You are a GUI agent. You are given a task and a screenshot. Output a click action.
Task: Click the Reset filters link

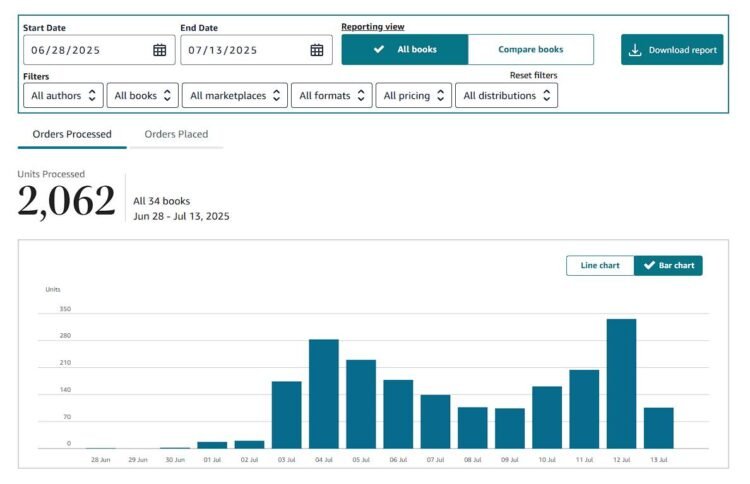pos(533,75)
